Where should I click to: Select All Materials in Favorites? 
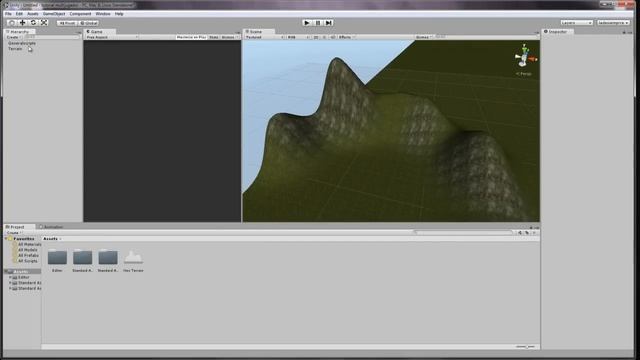27,244
